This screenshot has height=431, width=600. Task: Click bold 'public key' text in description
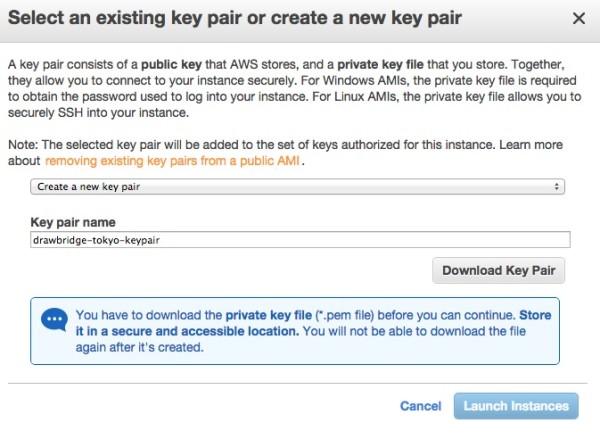(x=171, y=64)
